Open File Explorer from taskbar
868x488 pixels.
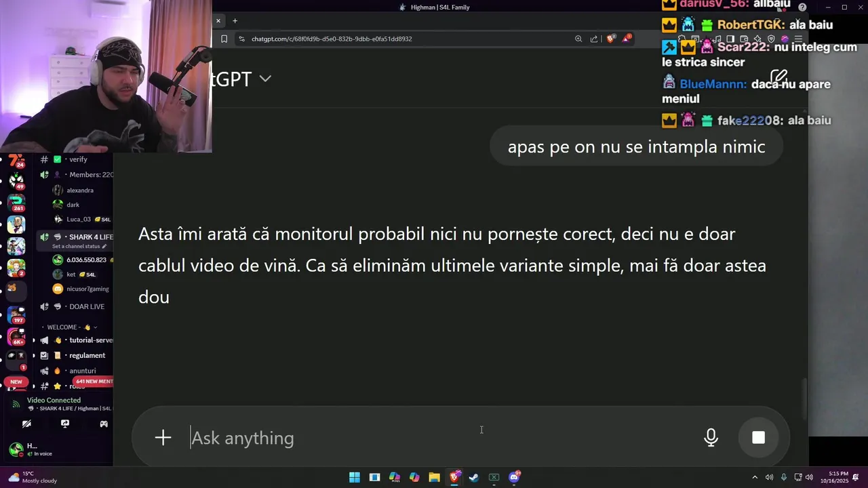(435, 477)
